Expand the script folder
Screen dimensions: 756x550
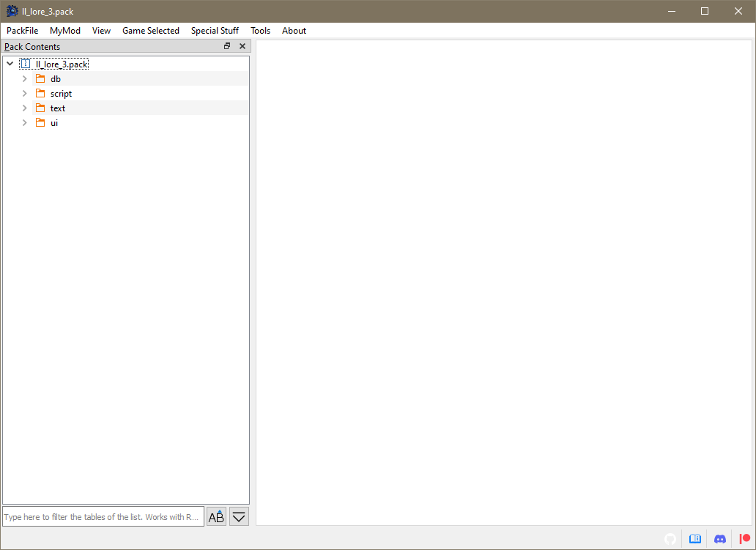click(x=25, y=94)
